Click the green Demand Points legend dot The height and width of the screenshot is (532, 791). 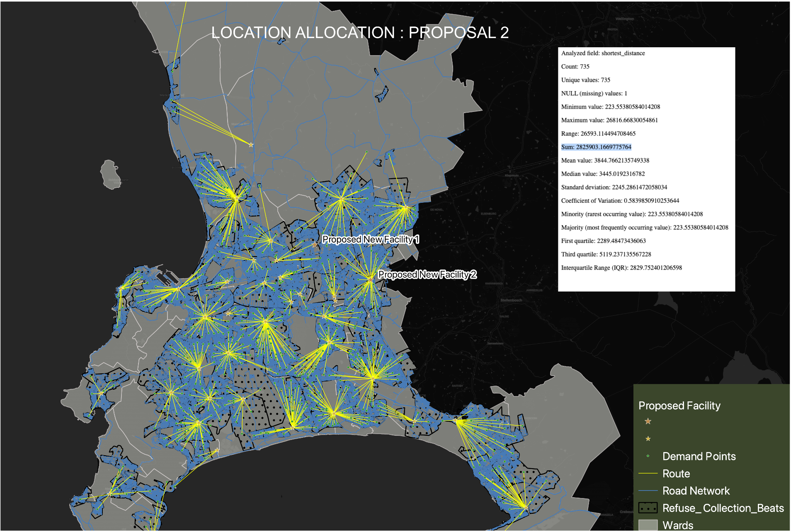point(648,456)
